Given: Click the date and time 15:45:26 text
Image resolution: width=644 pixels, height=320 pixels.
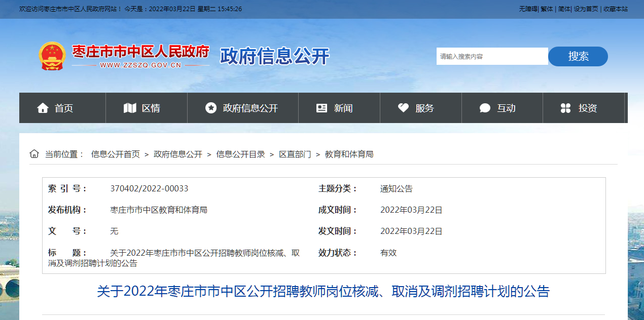Looking at the screenshot, I should pyautogui.click(x=183, y=9).
